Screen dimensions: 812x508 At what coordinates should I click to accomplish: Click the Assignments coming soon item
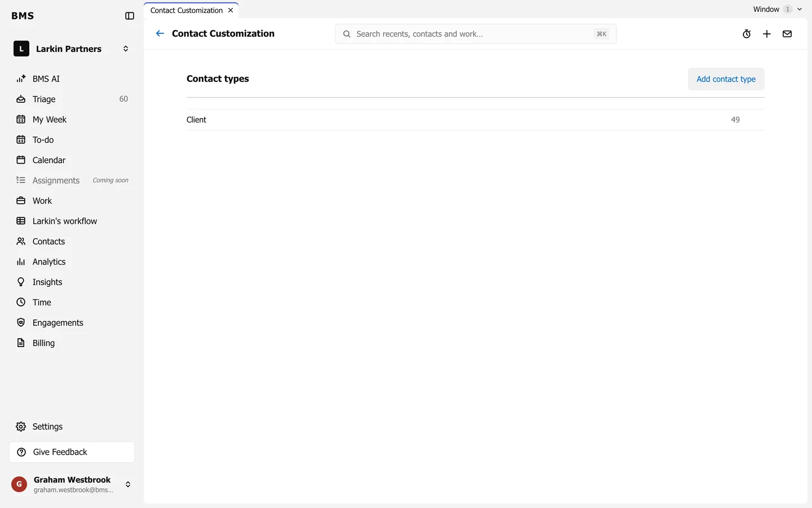point(72,181)
